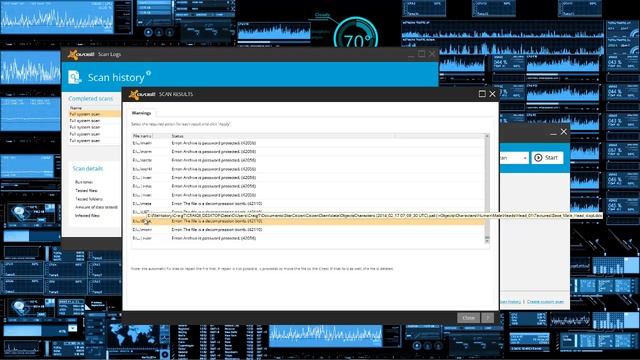Click the Avast logo in Scan Logs title bar

pyautogui.click(x=81, y=54)
